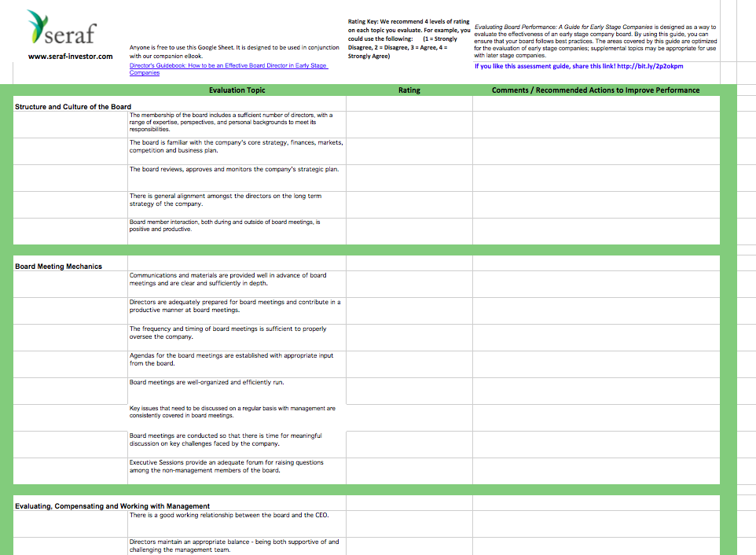Select the Comments / Recommended Actions header
The height and width of the screenshot is (555, 756).
[596, 90]
